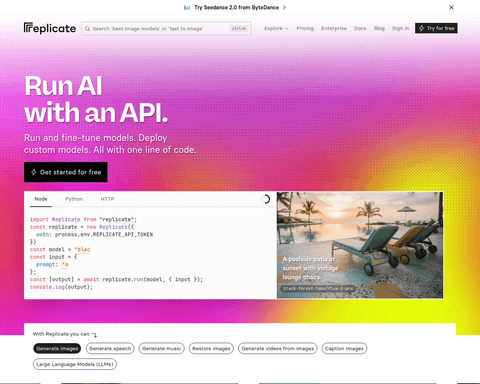The height and width of the screenshot is (384, 480).
Task: Click Sign in
Action: (400, 28)
